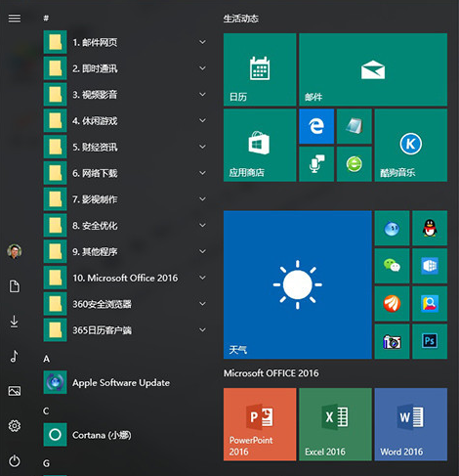Click the # section header
The width and height of the screenshot is (459, 476).
(x=46, y=19)
